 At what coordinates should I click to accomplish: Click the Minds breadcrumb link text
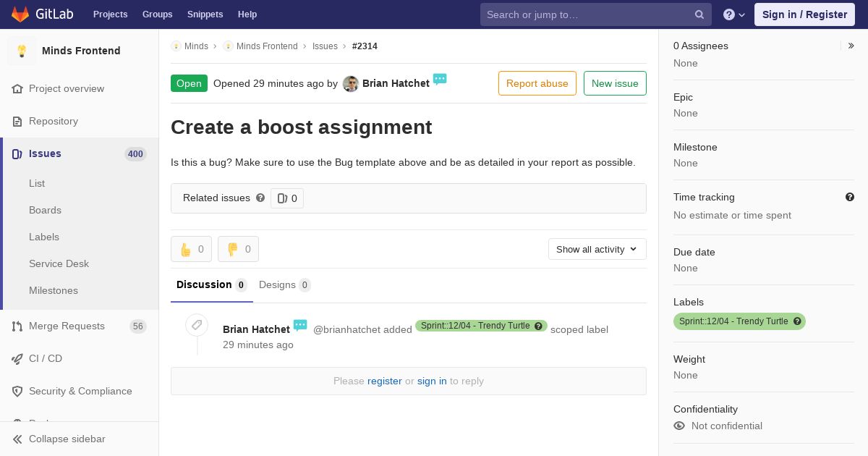(196, 46)
